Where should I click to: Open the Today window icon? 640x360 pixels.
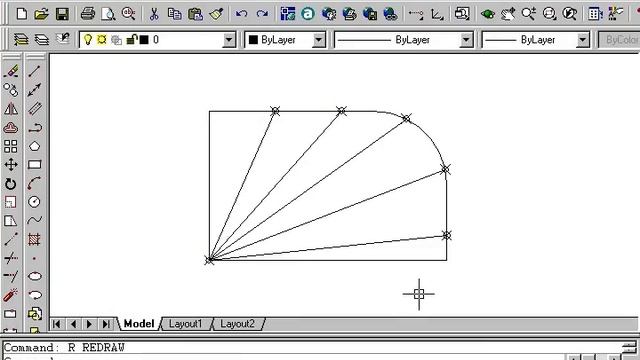click(288, 14)
